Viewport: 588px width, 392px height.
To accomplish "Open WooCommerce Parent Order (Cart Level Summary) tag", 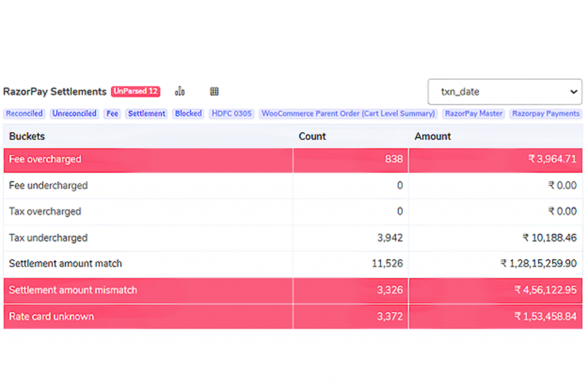I will [x=348, y=114].
